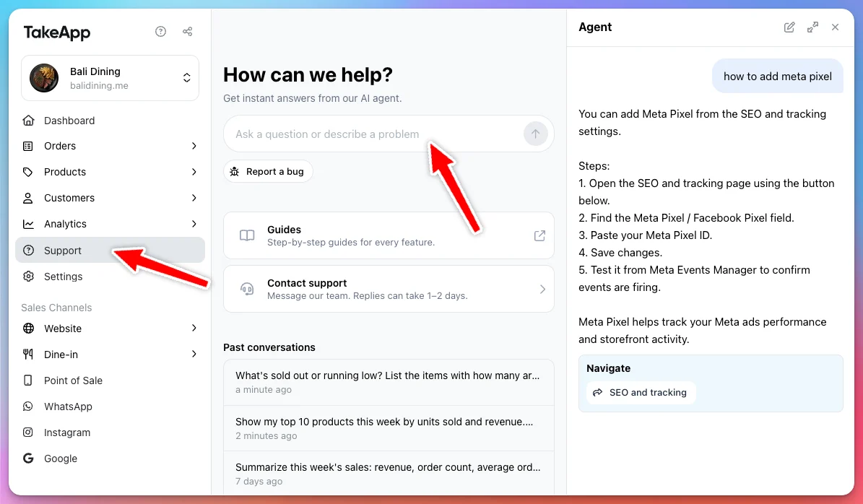Click the TakeApp logo

coord(56,32)
